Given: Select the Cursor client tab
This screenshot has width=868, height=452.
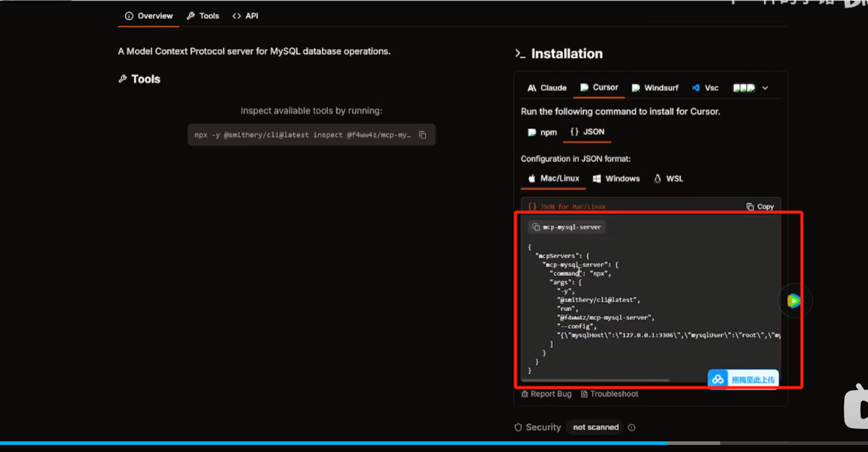Looking at the screenshot, I should (599, 87).
